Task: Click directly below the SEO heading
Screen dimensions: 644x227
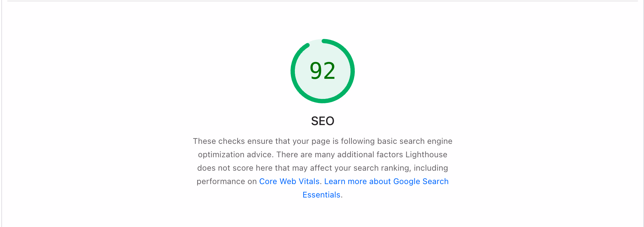Action: click(322, 131)
